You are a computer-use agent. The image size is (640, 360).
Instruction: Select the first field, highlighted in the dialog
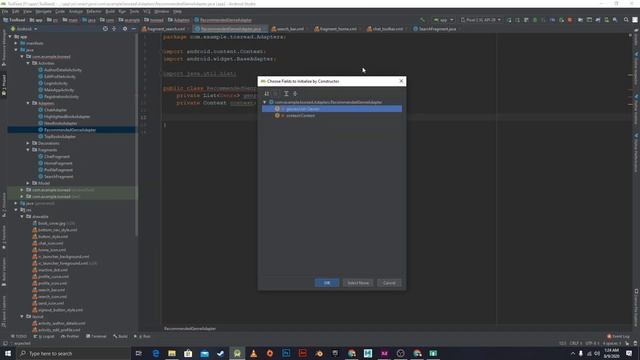332,109
